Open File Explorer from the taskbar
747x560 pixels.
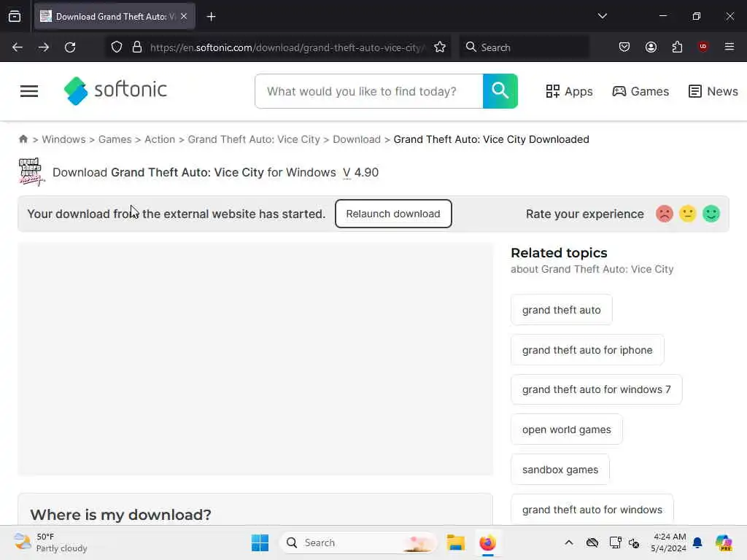pyautogui.click(x=455, y=542)
